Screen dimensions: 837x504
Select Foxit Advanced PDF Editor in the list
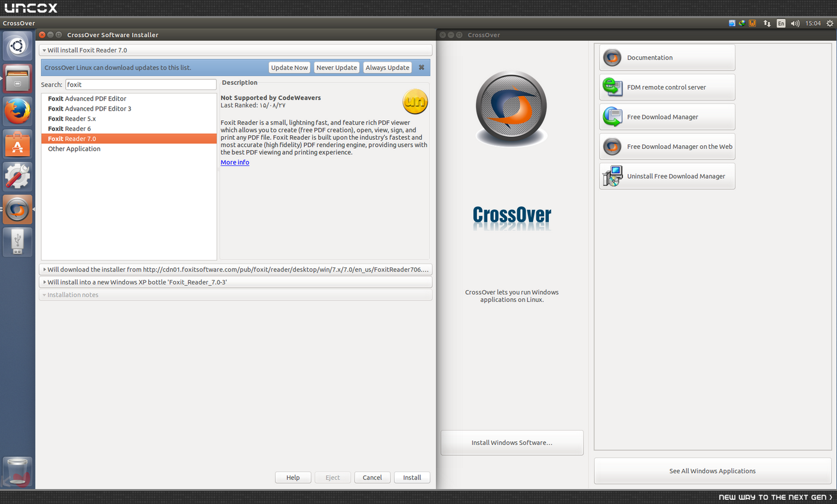pyautogui.click(x=129, y=99)
